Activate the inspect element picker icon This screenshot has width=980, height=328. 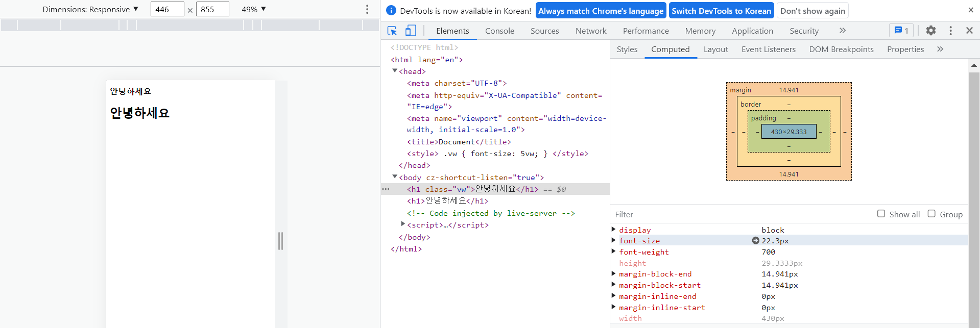click(x=392, y=31)
